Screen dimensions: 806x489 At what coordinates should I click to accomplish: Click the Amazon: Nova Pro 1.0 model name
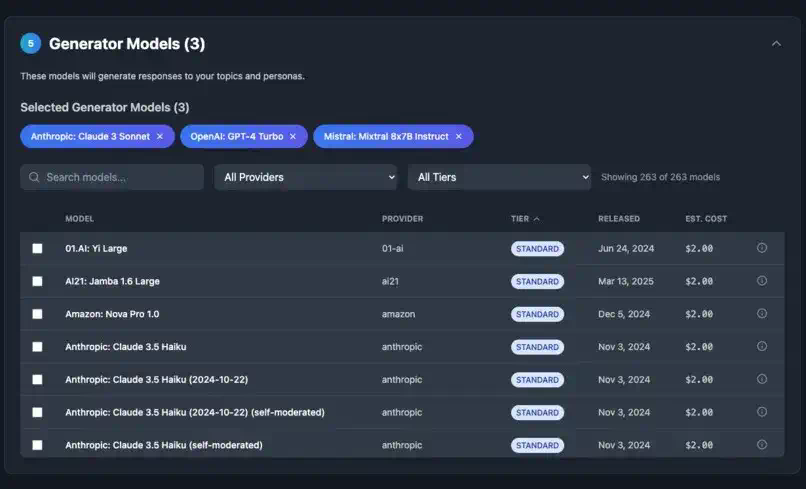[x=112, y=314]
